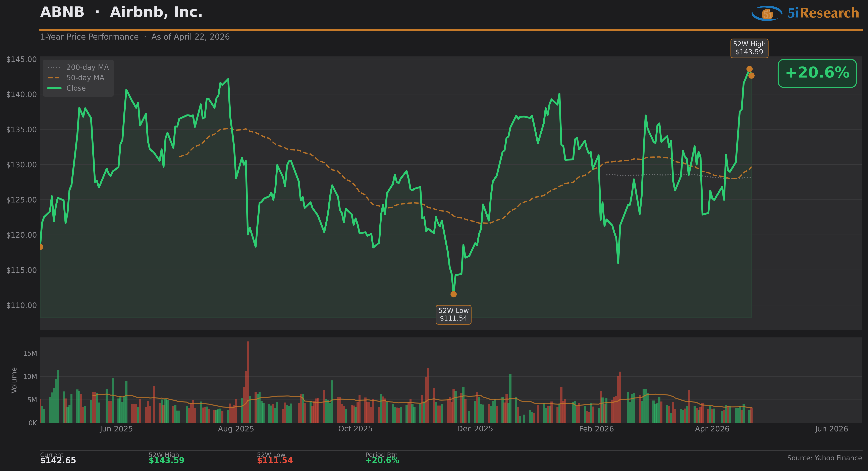
Task: Toggle the Close line legend entry
Action: [76, 88]
